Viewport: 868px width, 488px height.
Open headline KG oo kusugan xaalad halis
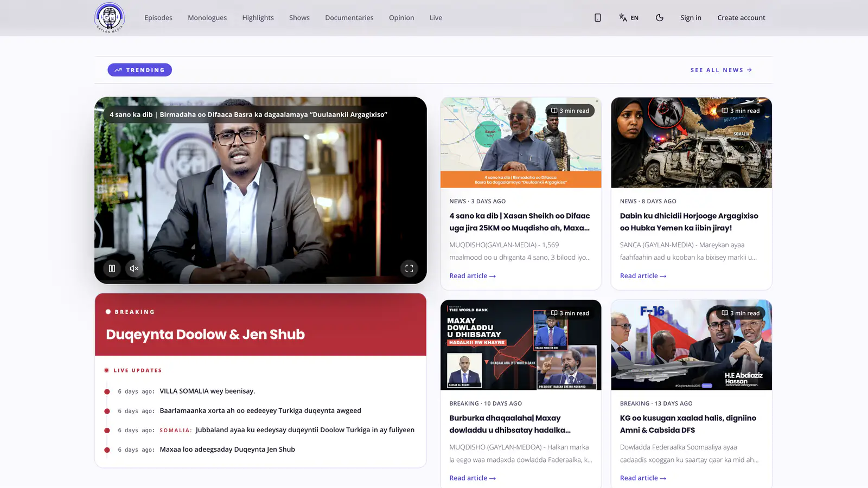(x=688, y=424)
